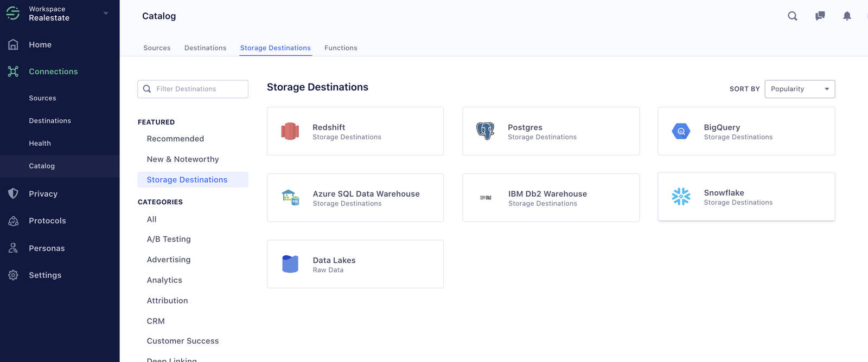Expand the workspace switcher arrow
Screen dimensions: 868x362
pyautogui.click(x=106, y=13)
